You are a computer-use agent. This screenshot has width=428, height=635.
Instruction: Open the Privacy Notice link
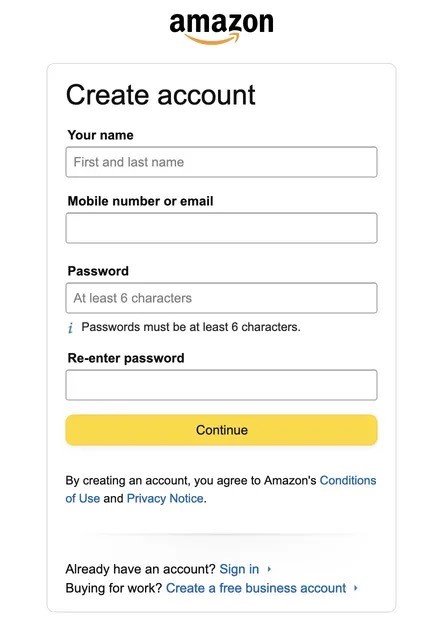tap(165, 498)
